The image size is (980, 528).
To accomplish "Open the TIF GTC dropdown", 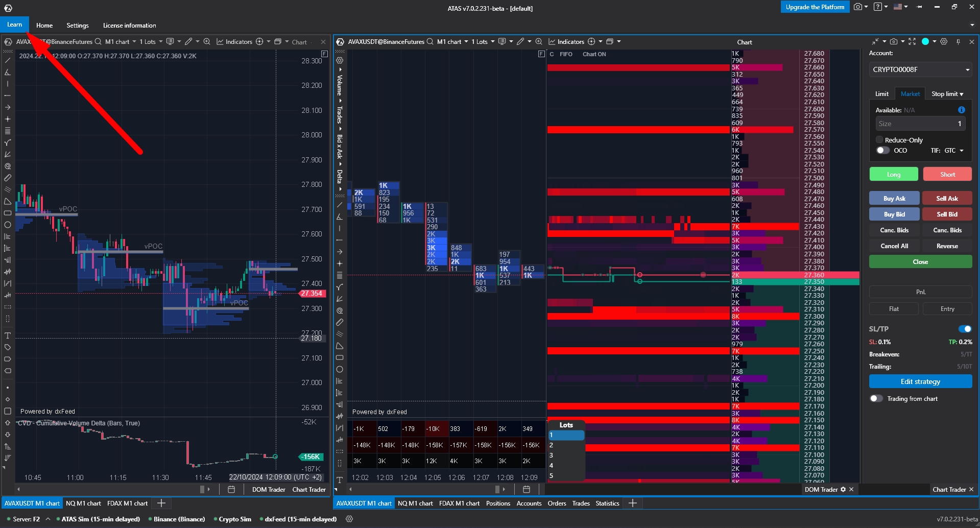I will click(x=954, y=150).
